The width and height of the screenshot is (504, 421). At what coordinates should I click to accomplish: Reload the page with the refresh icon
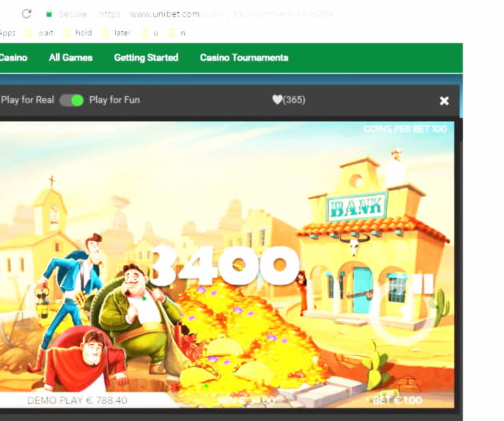point(27,14)
